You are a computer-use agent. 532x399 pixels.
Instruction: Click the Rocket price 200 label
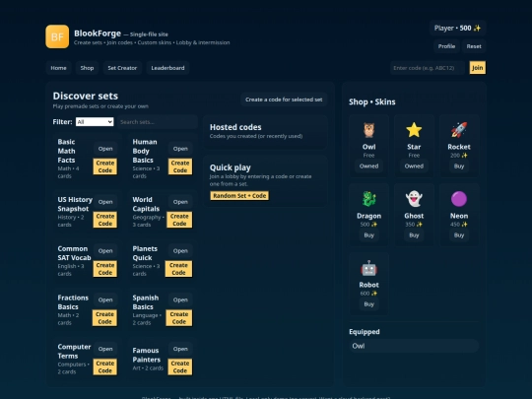pyautogui.click(x=459, y=156)
